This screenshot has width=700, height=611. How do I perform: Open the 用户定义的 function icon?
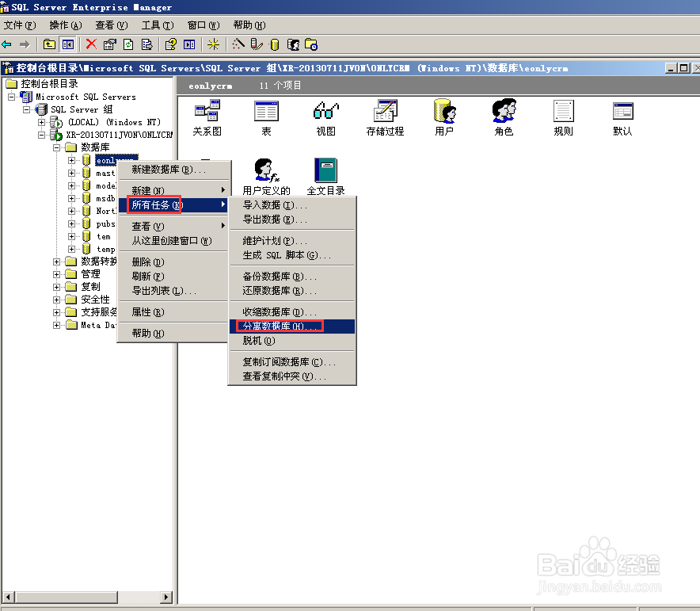pos(267,177)
